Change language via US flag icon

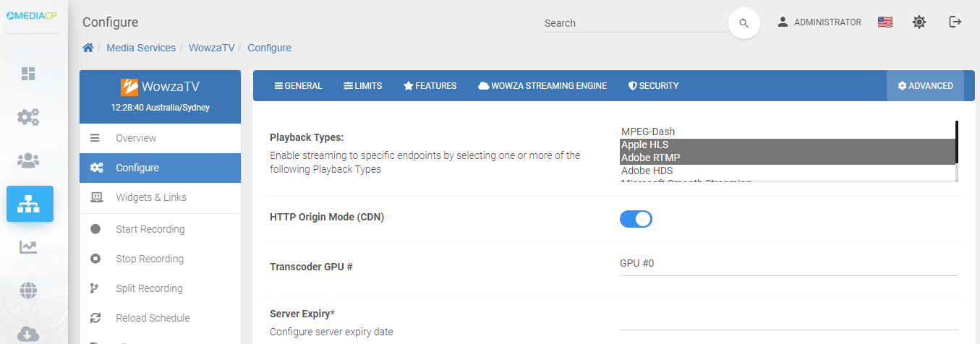pyautogui.click(x=885, y=22)
